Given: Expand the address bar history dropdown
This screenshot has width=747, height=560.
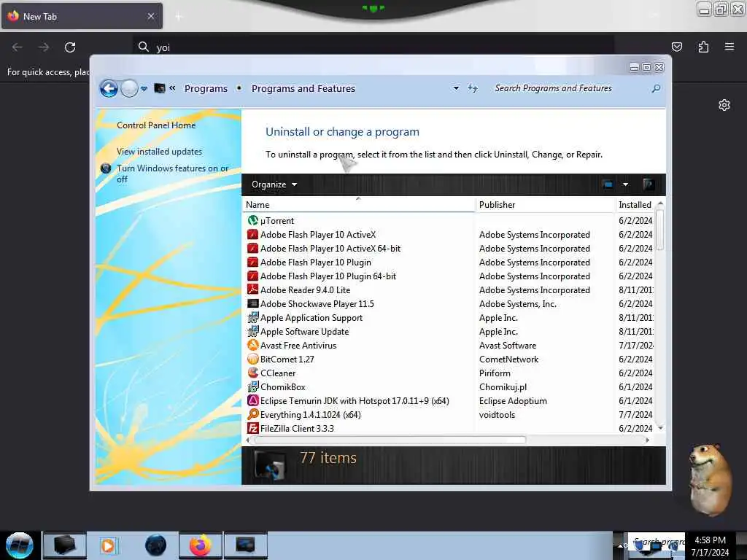Looking at the screenshot, I should (456, 88).
